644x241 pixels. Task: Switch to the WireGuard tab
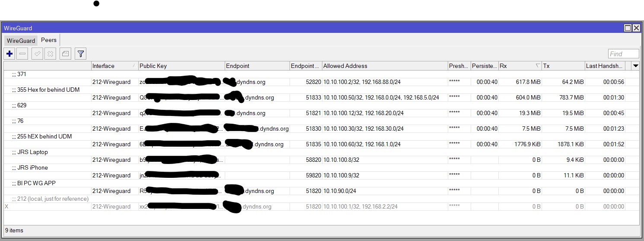click(21, 41)
